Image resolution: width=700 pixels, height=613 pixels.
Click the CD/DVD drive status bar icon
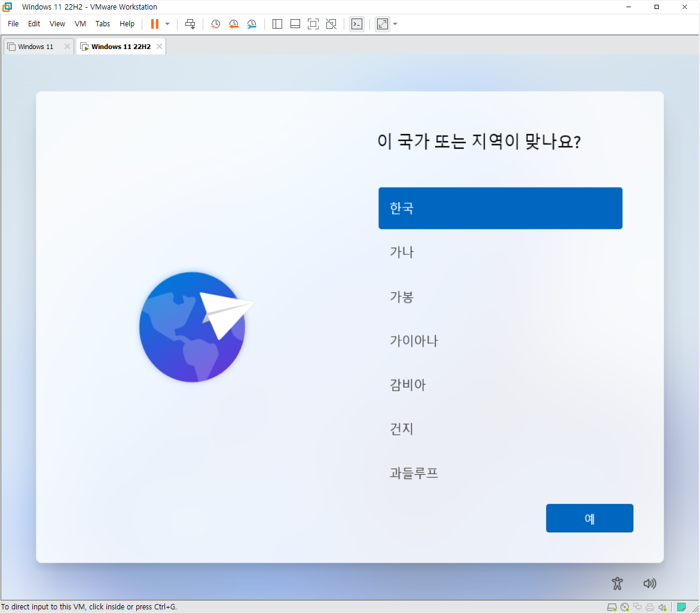pyautogui.click(x=625, y=607)
